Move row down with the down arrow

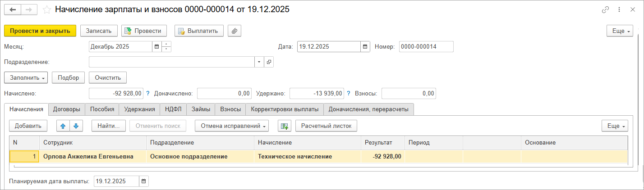(75, 126)
